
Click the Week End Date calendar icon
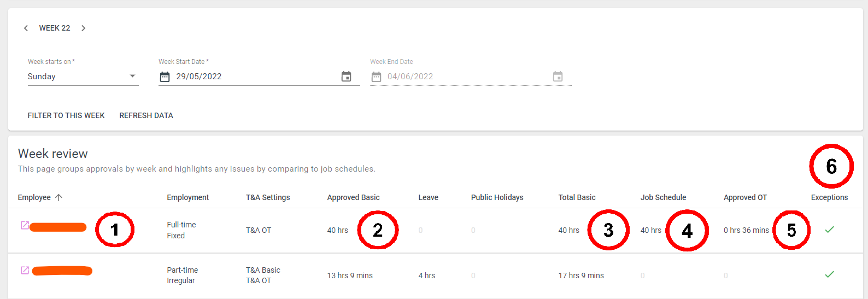[558, 77]
